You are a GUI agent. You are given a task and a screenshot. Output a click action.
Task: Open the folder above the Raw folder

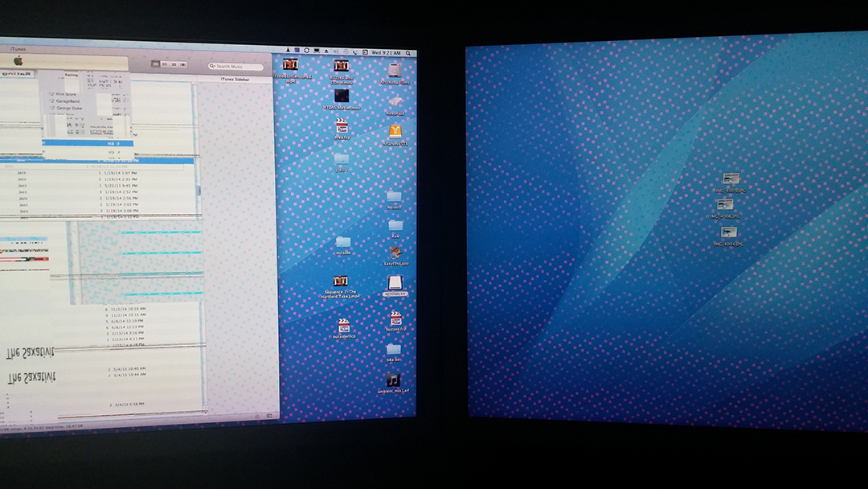(394, 196)
